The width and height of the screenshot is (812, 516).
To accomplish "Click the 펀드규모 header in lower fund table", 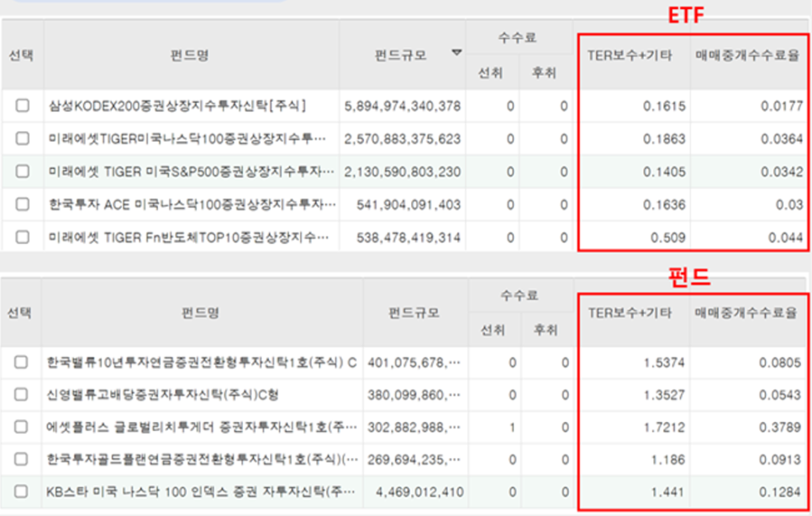I will (414, 313).
